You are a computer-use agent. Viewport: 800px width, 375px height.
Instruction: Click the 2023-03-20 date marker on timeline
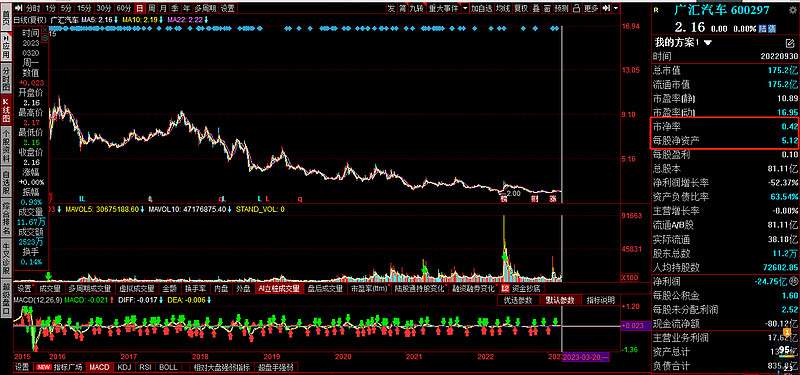click(x=585, y=357)
